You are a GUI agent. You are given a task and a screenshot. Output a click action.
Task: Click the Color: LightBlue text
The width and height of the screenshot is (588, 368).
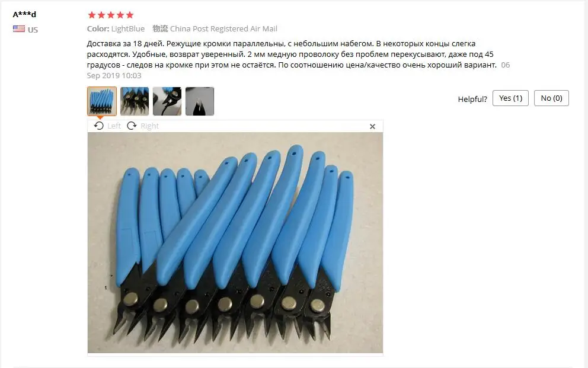tap(116, 28)
